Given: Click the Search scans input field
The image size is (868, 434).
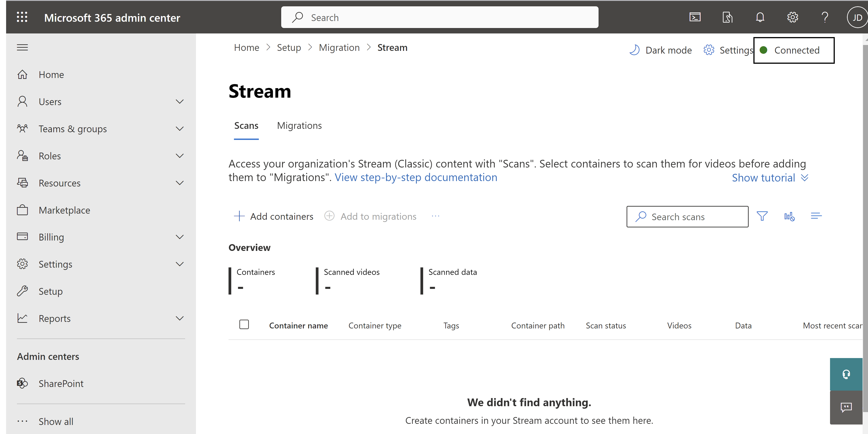Looking at the screenshot, I should click(x=688, y=217).
